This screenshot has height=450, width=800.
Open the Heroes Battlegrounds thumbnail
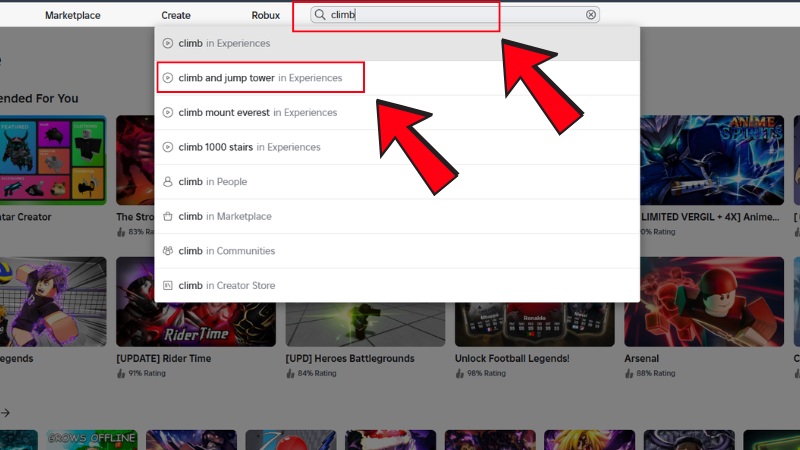tap(365, 324)
